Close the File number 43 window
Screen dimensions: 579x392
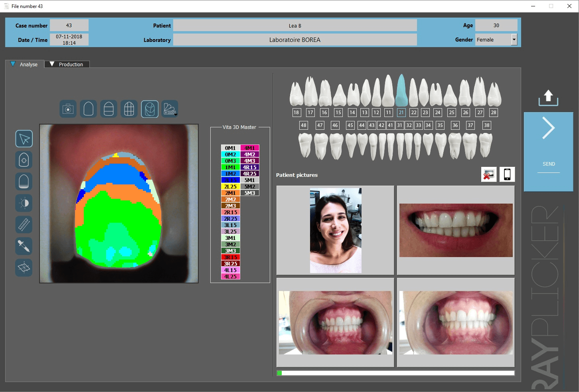(x=569, y=6)
